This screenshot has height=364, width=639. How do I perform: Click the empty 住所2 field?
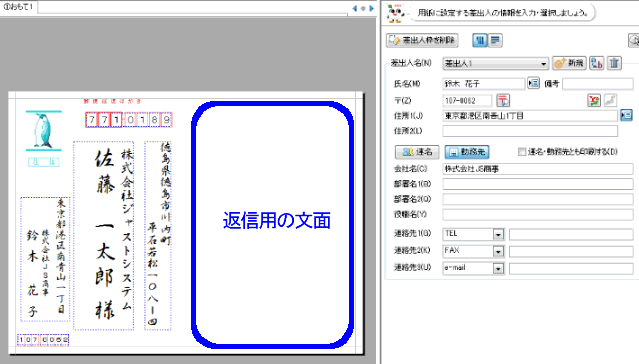coord(530,131)
